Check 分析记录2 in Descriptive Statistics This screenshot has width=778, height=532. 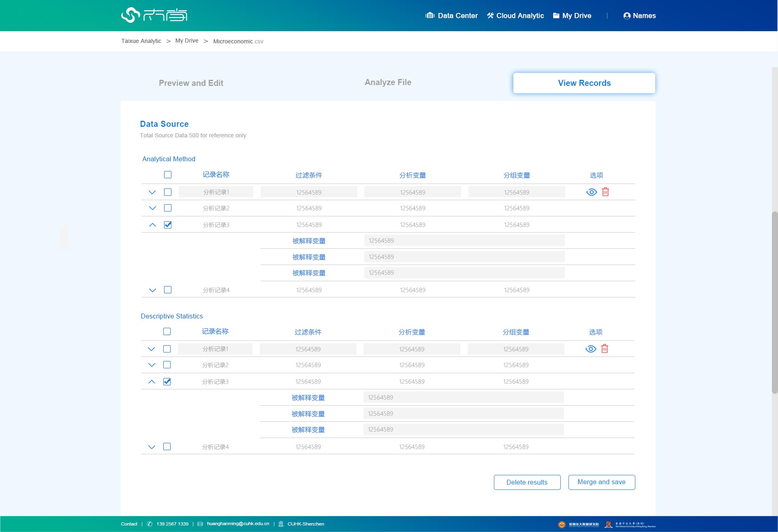pos(167,365)
